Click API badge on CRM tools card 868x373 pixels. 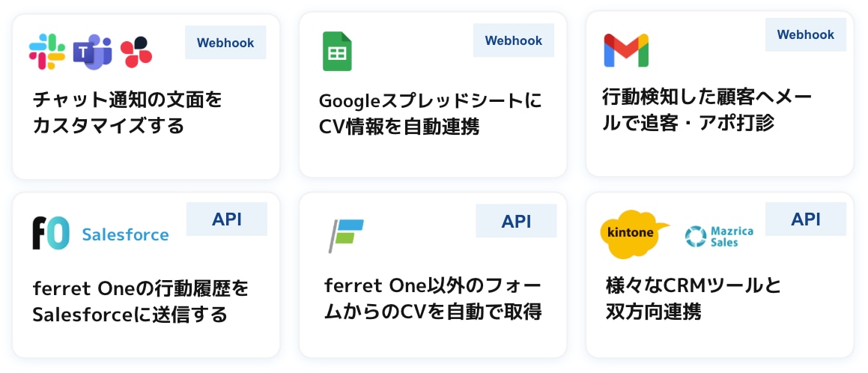(806, 219)
